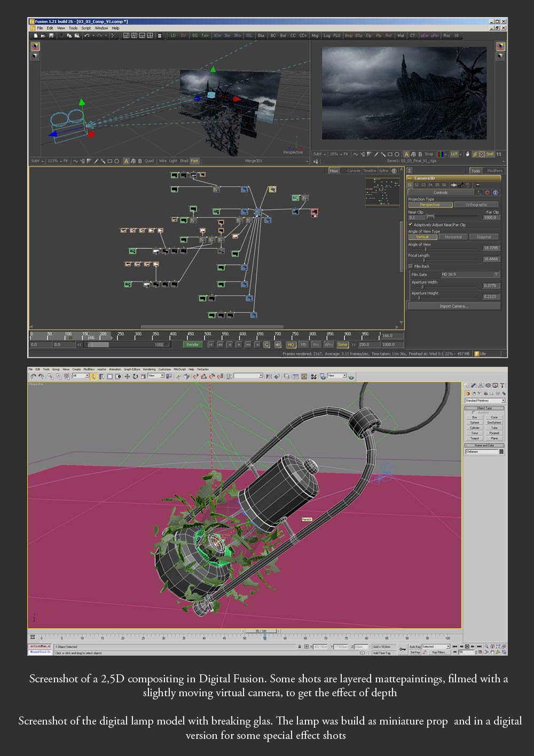Click the Quick Render teapot icon
This screenshot has height=756, width=534.
click(351, 376)
